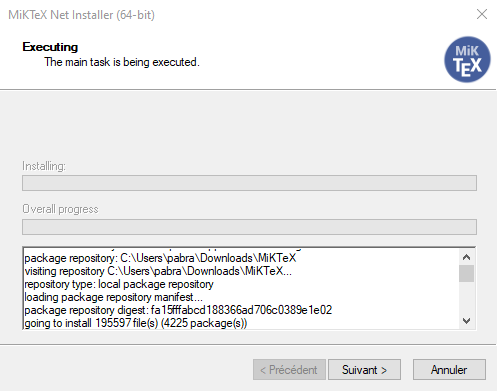
Task: Click the log scrollbar up arrow
Action: (466, 257)
